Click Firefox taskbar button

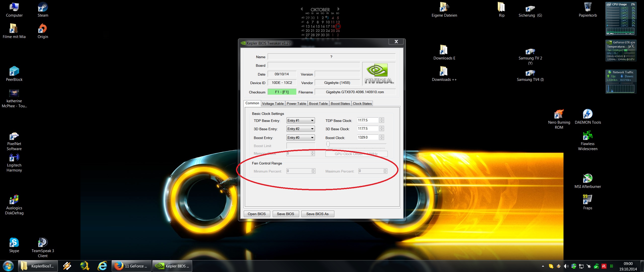[x=131, y=266]
